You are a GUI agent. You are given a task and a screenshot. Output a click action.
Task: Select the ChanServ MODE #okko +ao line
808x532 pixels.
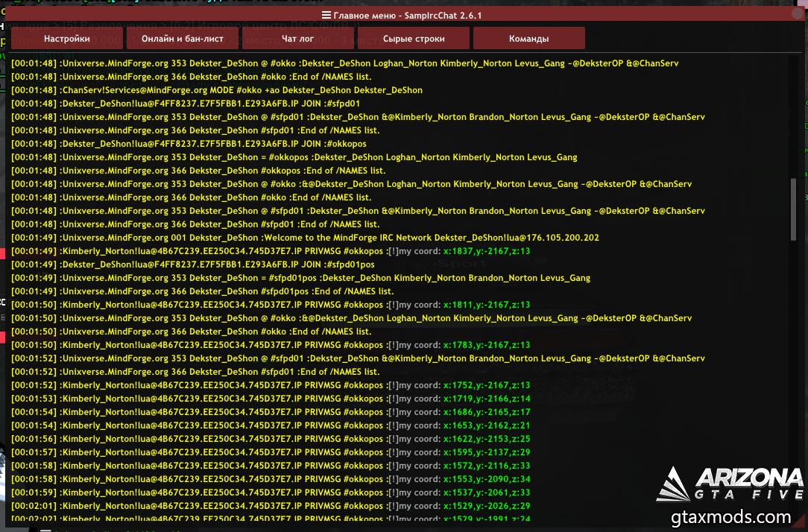(x=216, y=90)
